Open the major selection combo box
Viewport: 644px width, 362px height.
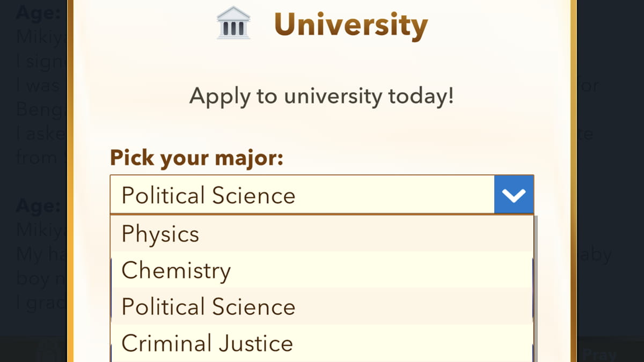(302, 195)
